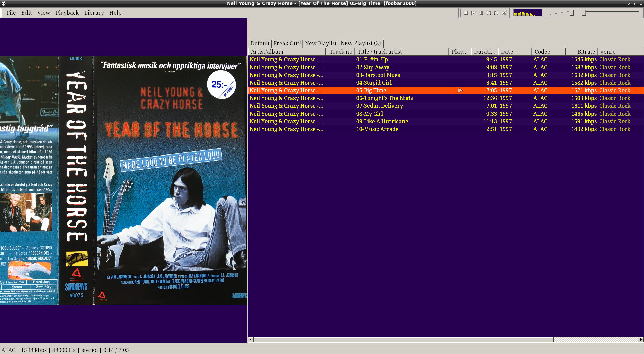Switch to the Default playlist tab
Screen dimensions: 644x354
pos(260,43)
